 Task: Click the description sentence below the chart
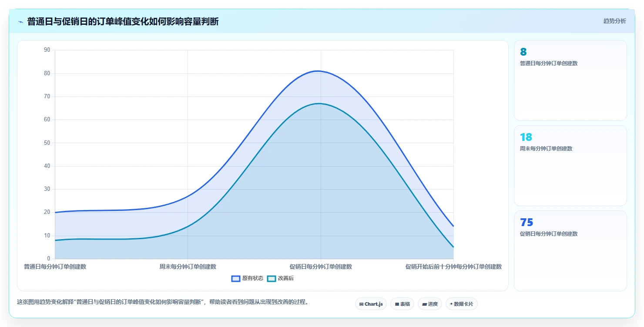(x=163, y=302)
